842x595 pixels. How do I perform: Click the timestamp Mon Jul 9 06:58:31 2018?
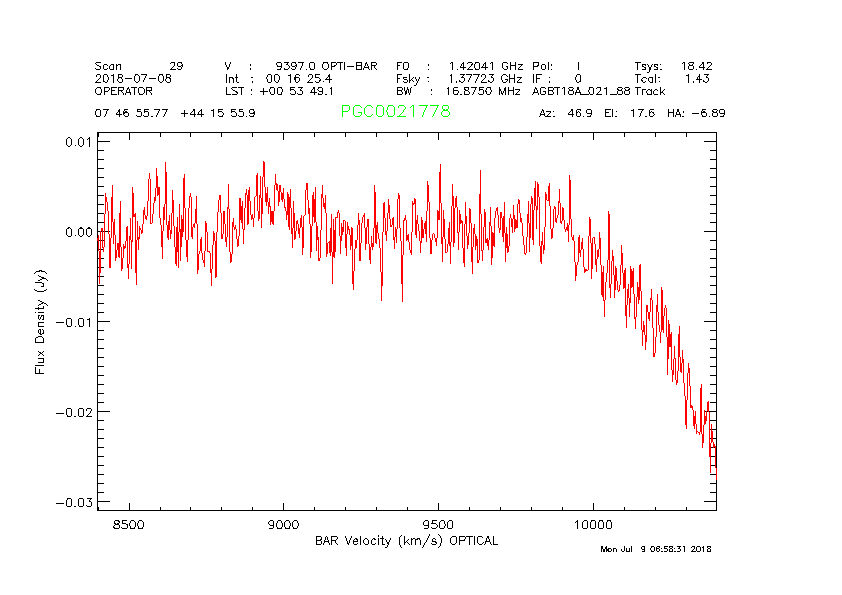pos(655,549)
